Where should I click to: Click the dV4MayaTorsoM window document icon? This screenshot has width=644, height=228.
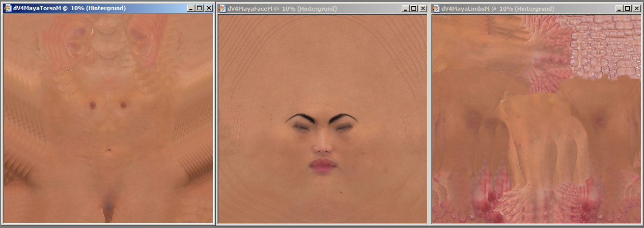(x=8, y=8)
